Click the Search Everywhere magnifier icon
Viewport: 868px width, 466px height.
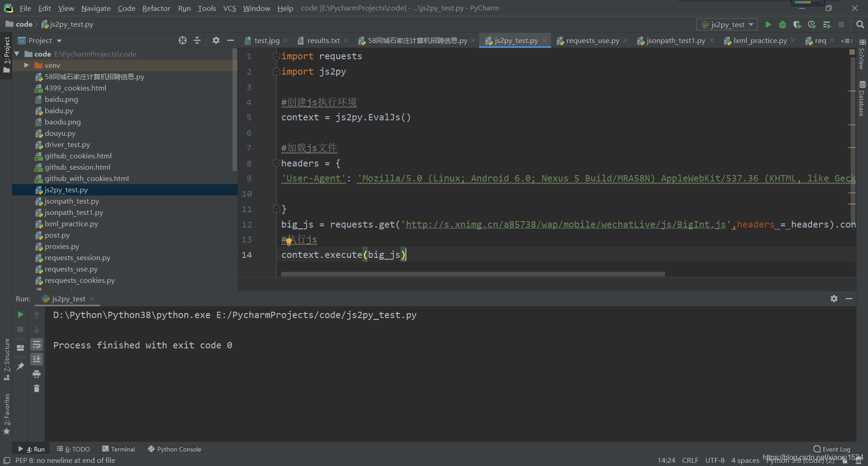860,24
